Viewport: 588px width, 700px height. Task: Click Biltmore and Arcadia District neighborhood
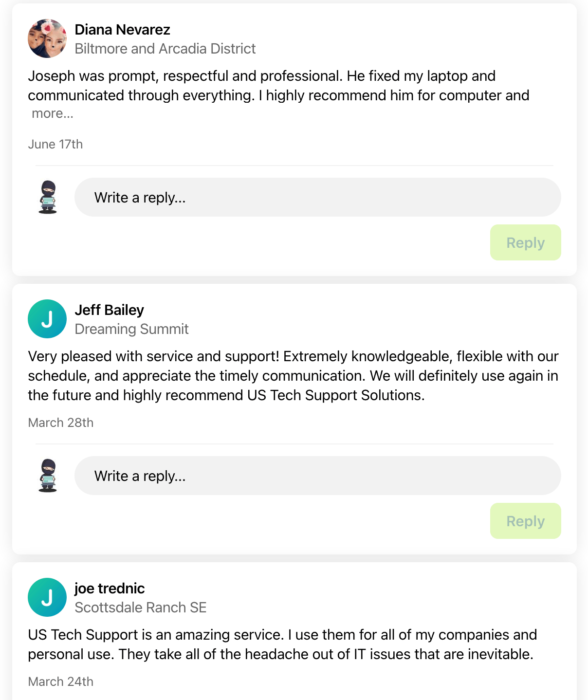[165, 49]
